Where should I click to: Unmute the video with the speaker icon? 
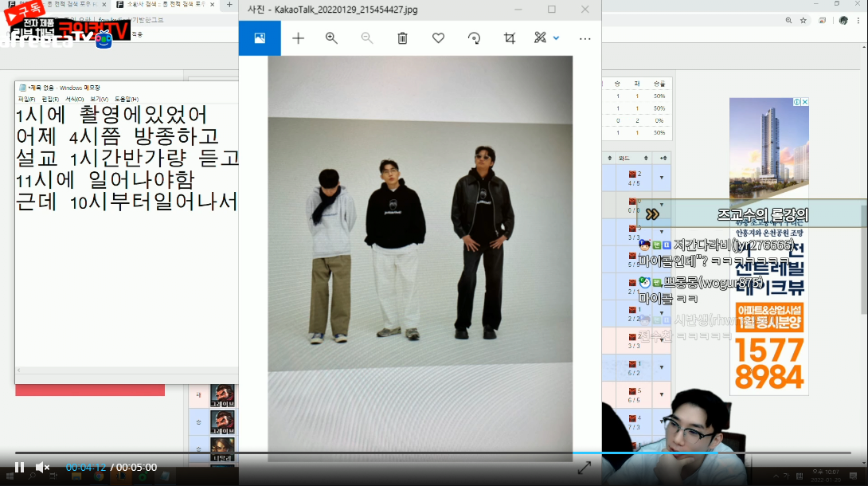point(43,467)
